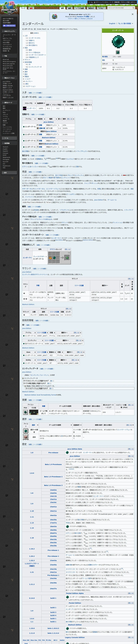Click the Minecraft Dungeons sidebar link
The image size is (138, 644).
point(9,62)
